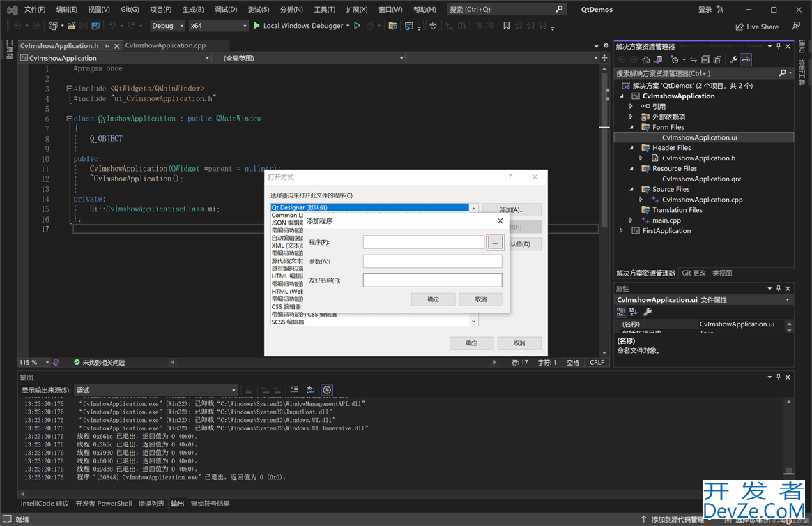Click the Clear All icon in the Output panel

click(x=294, y=390)
